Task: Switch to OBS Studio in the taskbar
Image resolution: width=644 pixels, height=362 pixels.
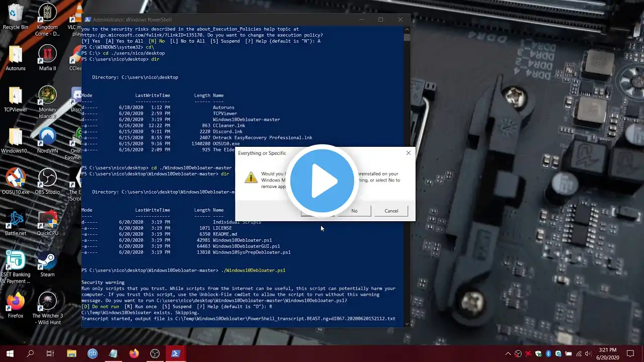Action: [154, 353]
